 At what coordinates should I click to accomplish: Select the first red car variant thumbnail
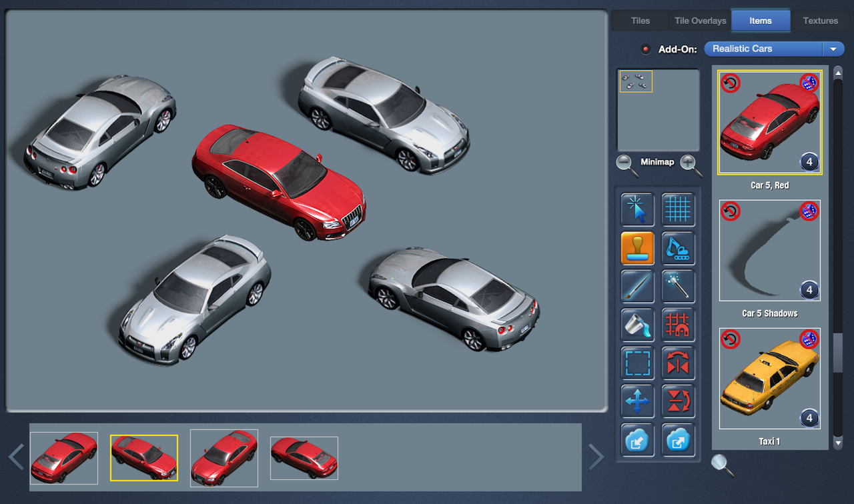[64, 458]
